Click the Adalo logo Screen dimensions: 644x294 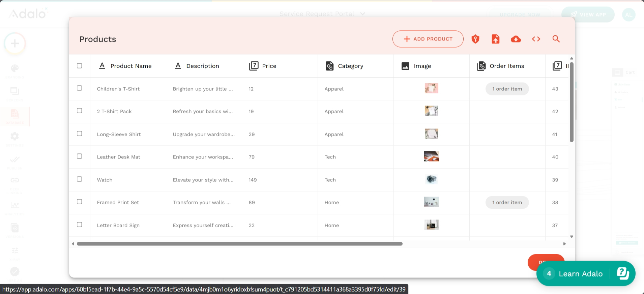point(28,13)
